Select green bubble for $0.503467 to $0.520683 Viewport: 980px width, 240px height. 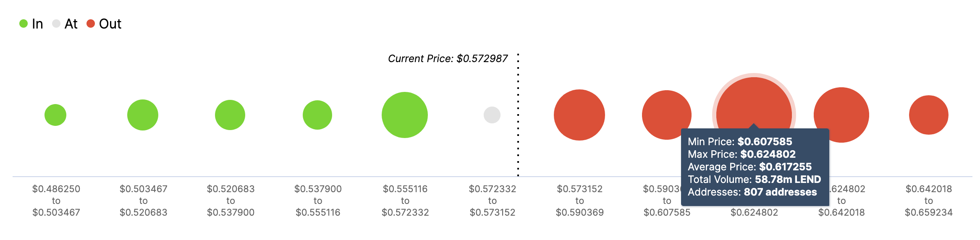click(143, 115)
